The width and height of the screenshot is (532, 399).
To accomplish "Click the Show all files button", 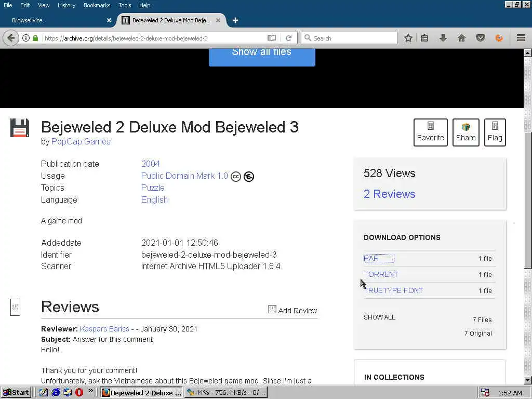I will pyautogui.click(x=262, y=57).
